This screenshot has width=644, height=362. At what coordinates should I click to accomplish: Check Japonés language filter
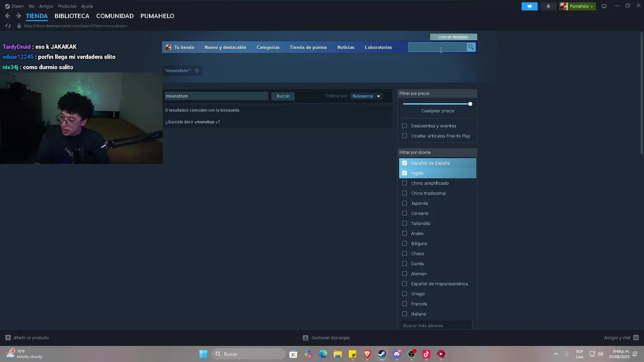[x=405, y=203]
